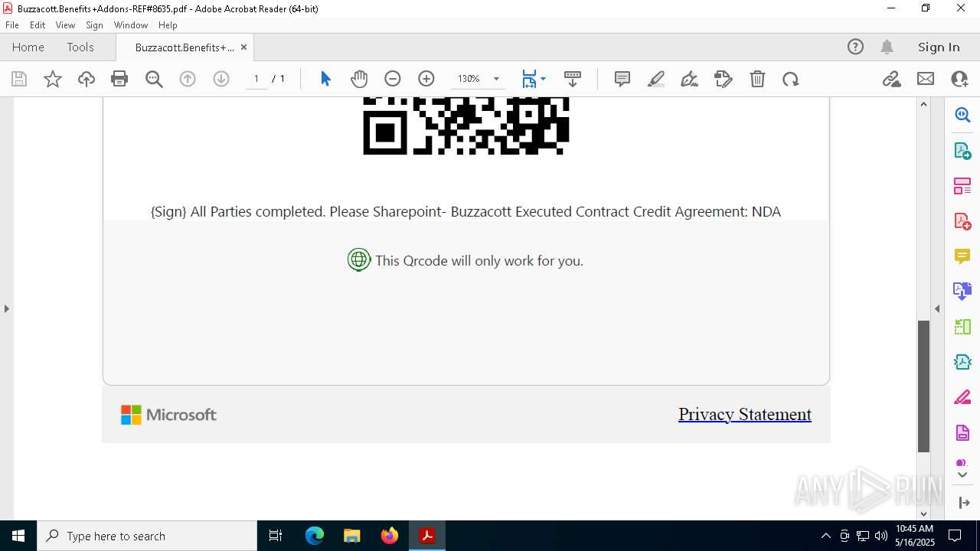Click the scroll down arrow of document
980x551 pixels.
(923, 514)
